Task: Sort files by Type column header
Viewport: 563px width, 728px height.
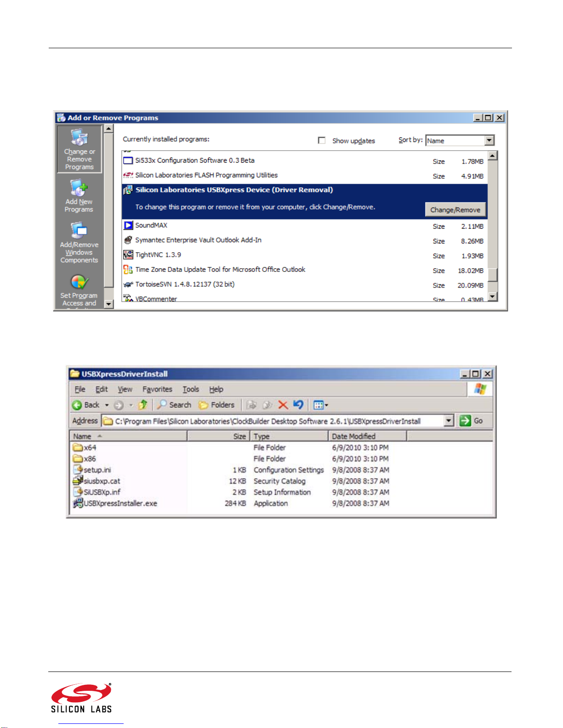Action: [x=289, y=436]
